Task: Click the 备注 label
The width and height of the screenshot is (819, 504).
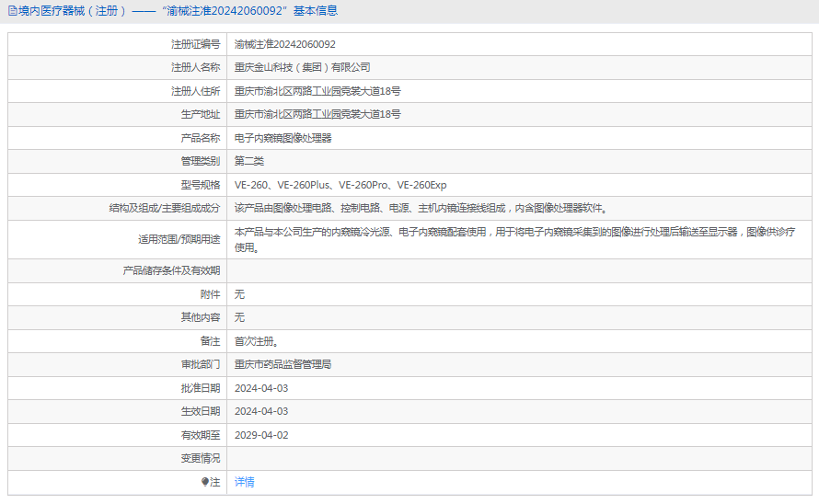Action: tap(211, 341)
